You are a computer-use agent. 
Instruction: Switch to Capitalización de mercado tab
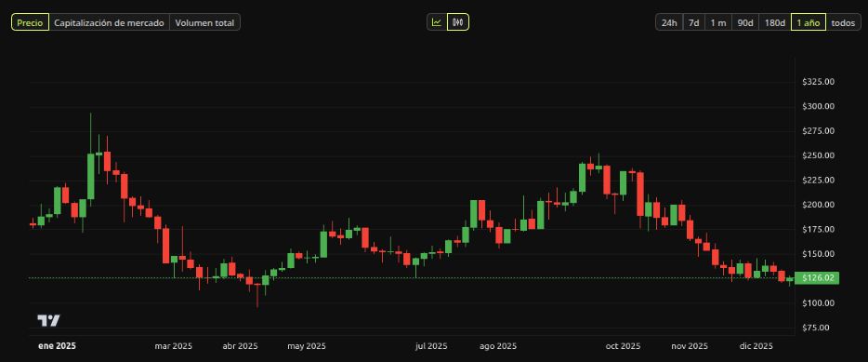tap(109, 22)
